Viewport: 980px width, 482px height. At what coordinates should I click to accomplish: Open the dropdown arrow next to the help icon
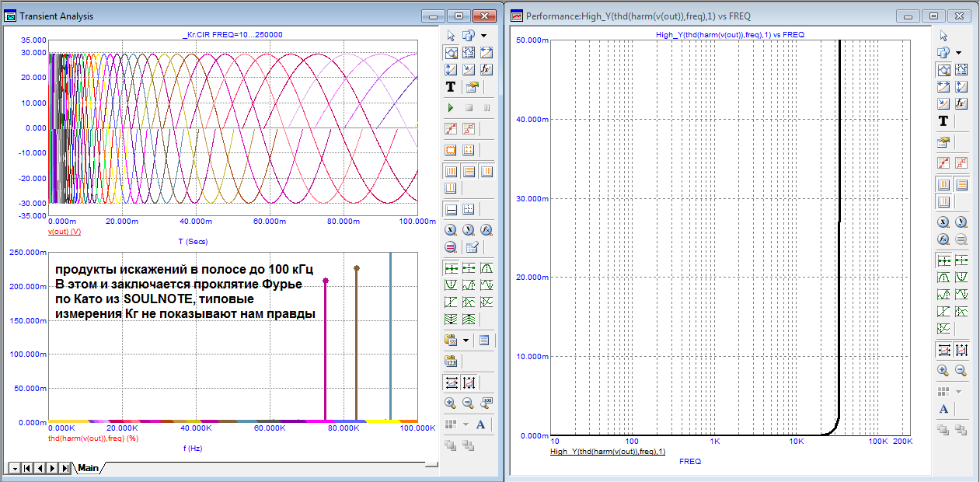pyautogui.click(x=483, y=35)
